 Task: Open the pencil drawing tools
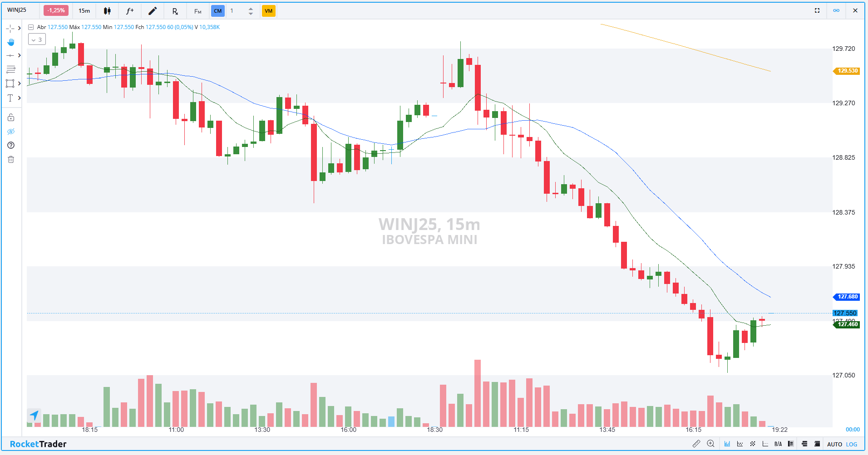click(153, 11)
